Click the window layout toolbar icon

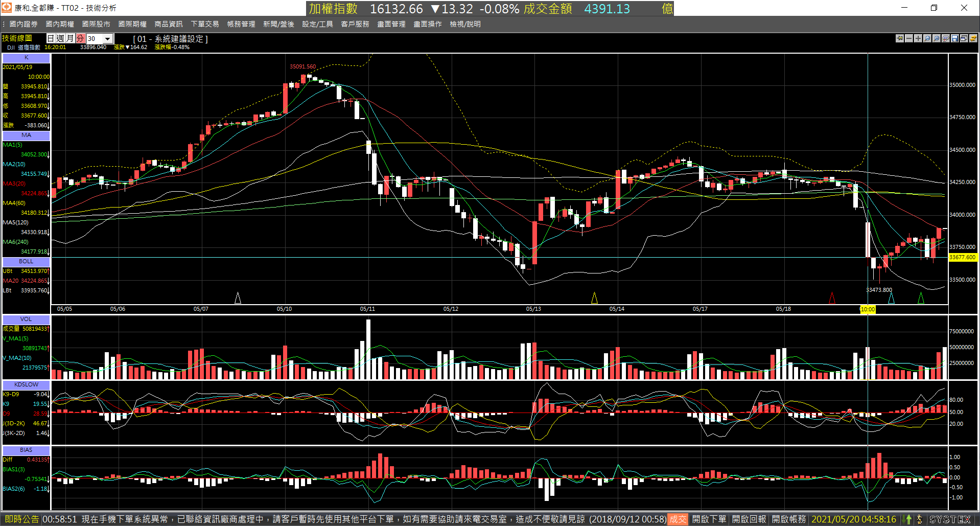click(x=964, y=38)
